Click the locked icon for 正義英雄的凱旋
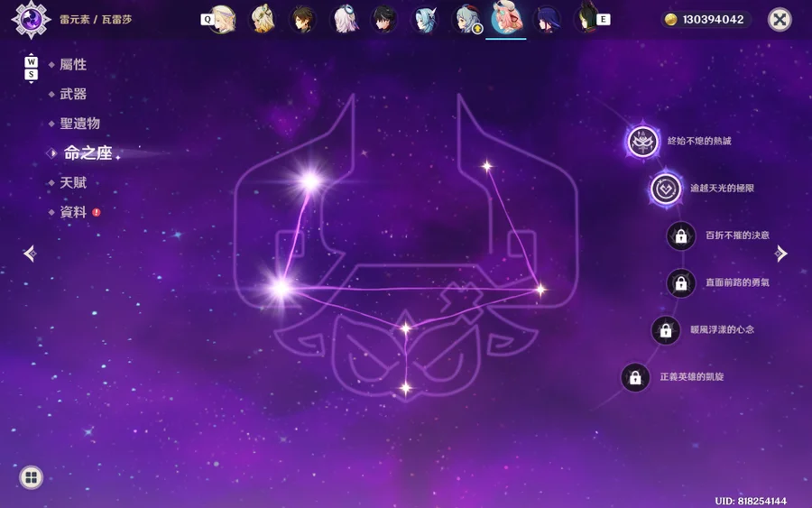The height and width of the screenshot is (508, 812). (x=635, y=377)
